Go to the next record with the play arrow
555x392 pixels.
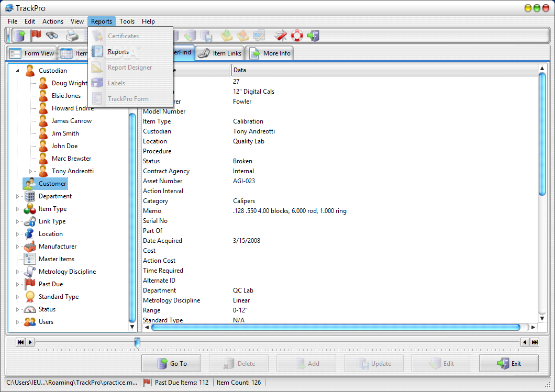click(x=30, y=342)
